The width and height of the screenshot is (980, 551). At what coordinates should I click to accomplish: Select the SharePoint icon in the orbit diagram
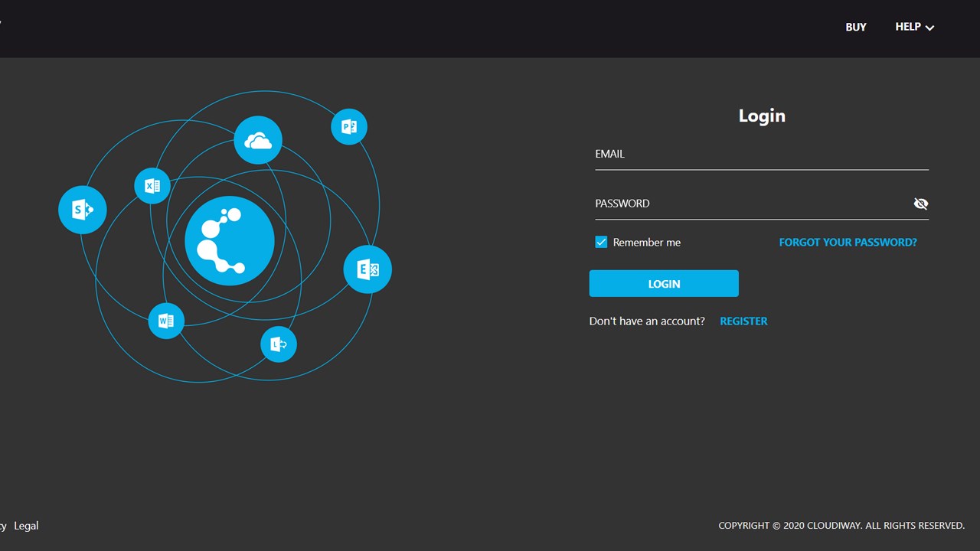point(82,209)
